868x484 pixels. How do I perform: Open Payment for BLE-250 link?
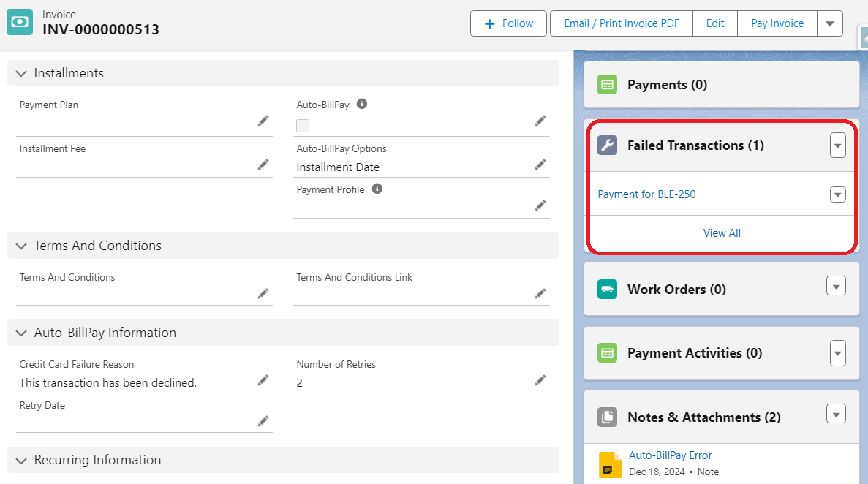(646, 194)
